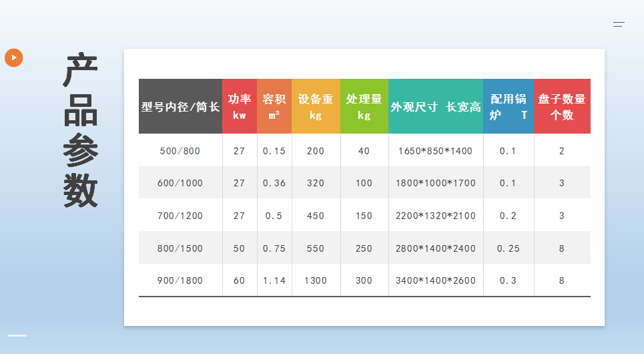
Task: Select the processing capacity 150 cell
Action: (364, 216)
